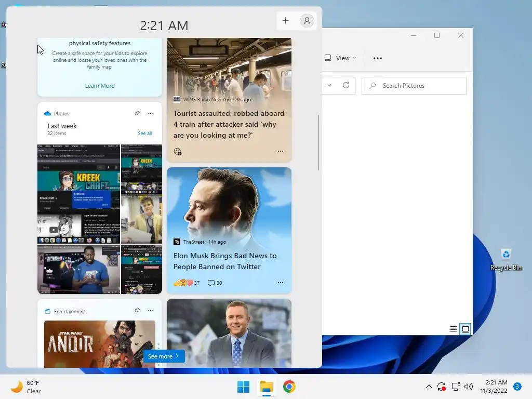Screen dimensions: 532x399
Task: Open the account profile icon in widgets
Action: (x=307, y=21)
